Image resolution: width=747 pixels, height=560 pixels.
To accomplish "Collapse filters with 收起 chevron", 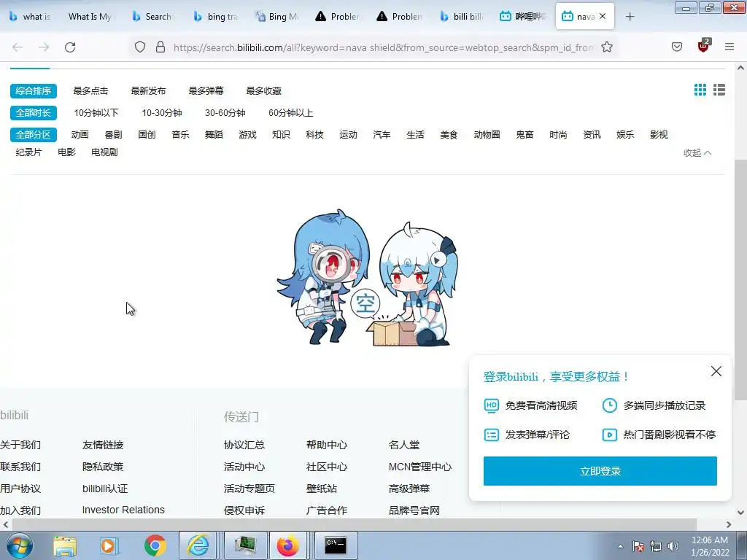I will pos(697,153).
